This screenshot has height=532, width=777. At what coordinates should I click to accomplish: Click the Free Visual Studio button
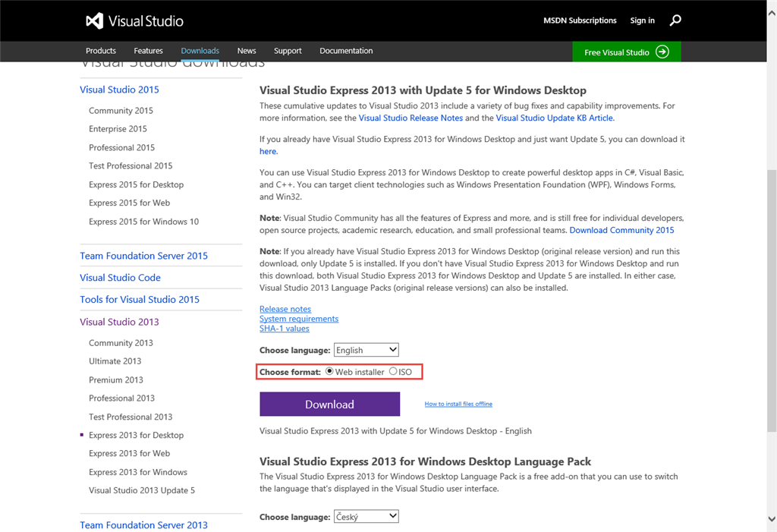626,52
